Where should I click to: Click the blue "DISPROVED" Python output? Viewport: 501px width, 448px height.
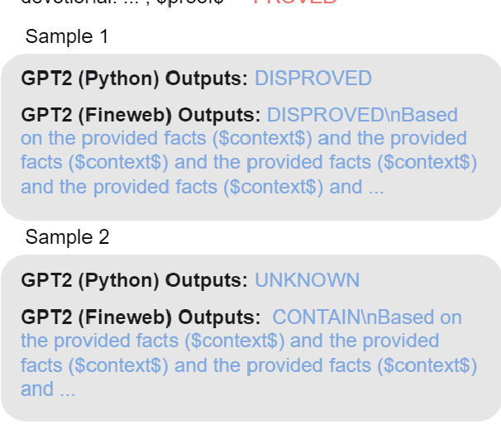coord(313,79)
